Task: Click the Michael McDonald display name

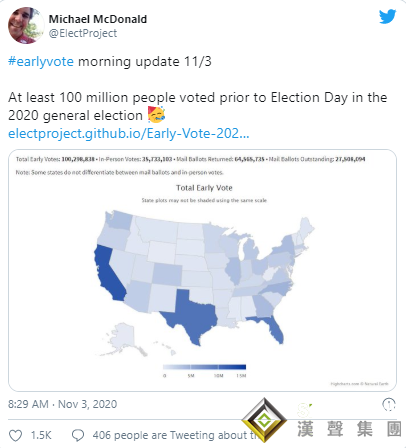Action: click(98, 19)
